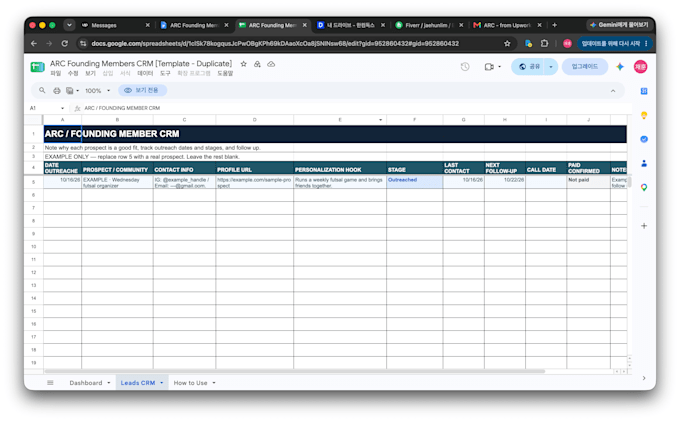The height and width of the screenshot is (422, 680).
Task: Open the 수정 menu
Action: pos(73,73)
